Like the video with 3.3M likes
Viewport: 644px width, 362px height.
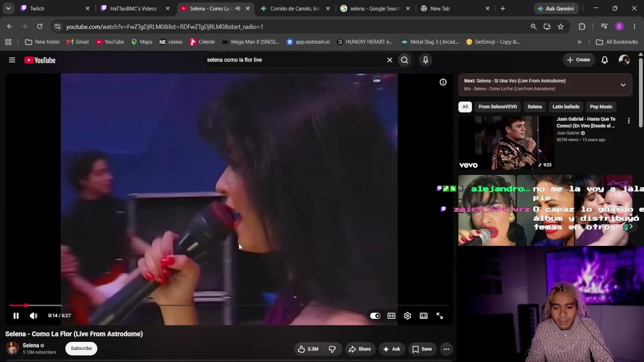click(308, 349)
